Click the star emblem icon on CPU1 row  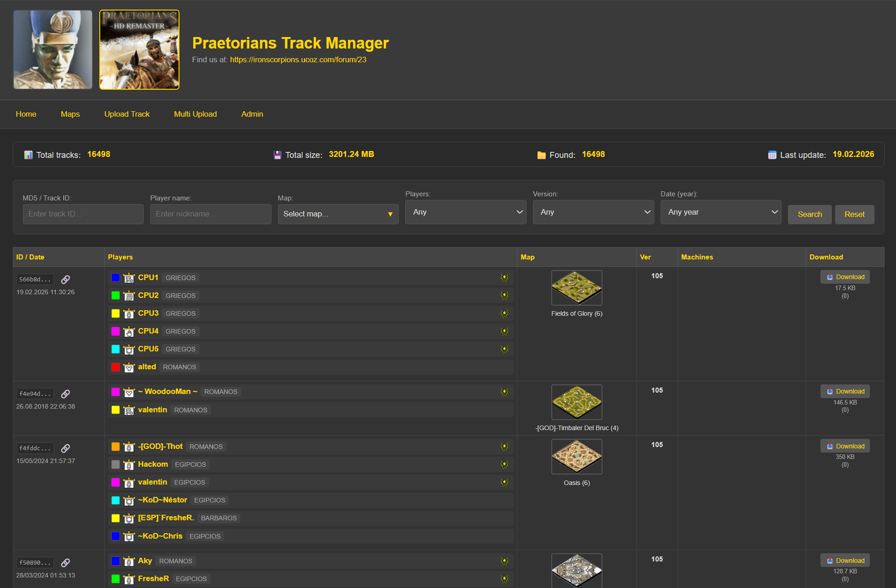[x=505, y=277]
